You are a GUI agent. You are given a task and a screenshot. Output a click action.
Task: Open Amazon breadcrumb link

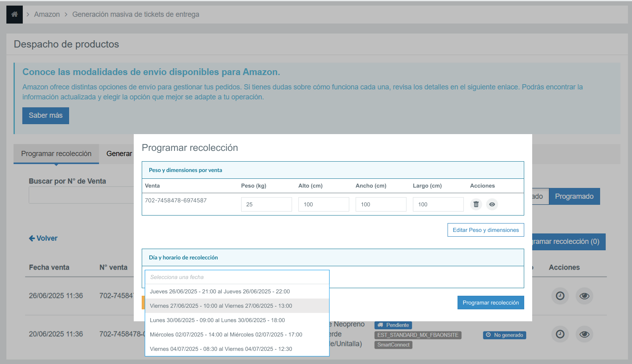coord(47,14)
